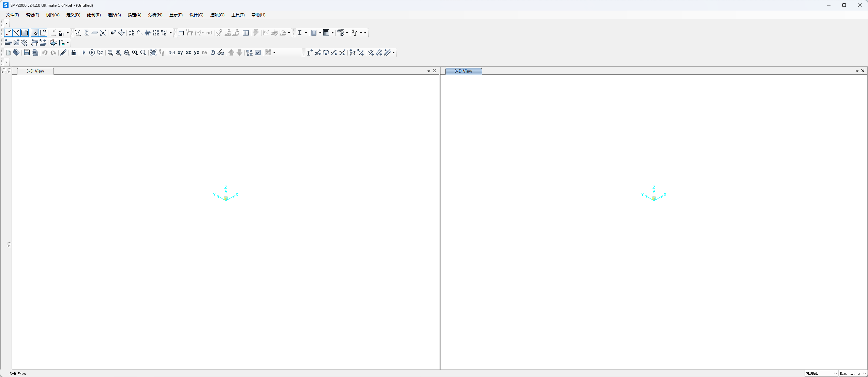Open the 定义(D) menu
Viewport: 868px width, 377px height.
point(73,15)
